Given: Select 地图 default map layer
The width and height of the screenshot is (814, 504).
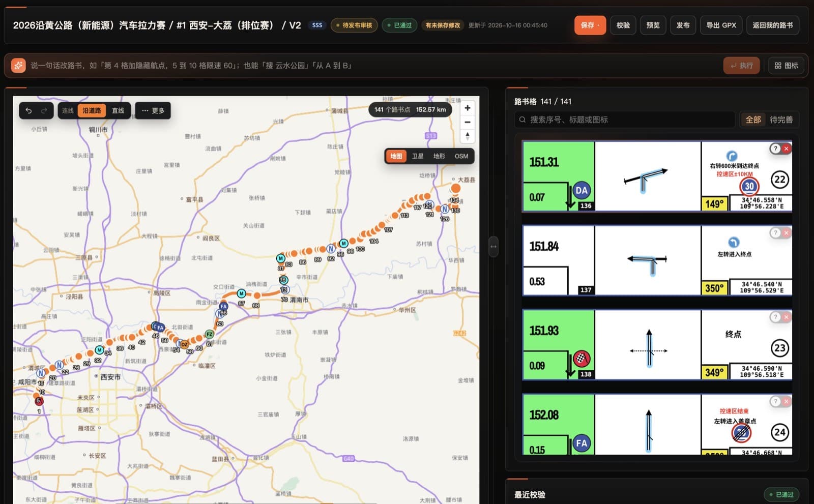Looking at the screenshot, I should click(396, 156).
